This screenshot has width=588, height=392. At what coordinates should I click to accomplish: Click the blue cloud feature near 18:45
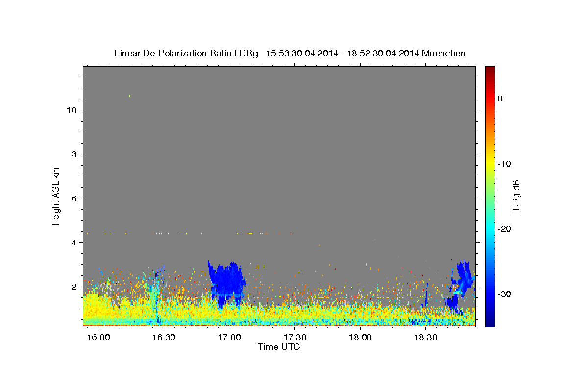[462, 287]
